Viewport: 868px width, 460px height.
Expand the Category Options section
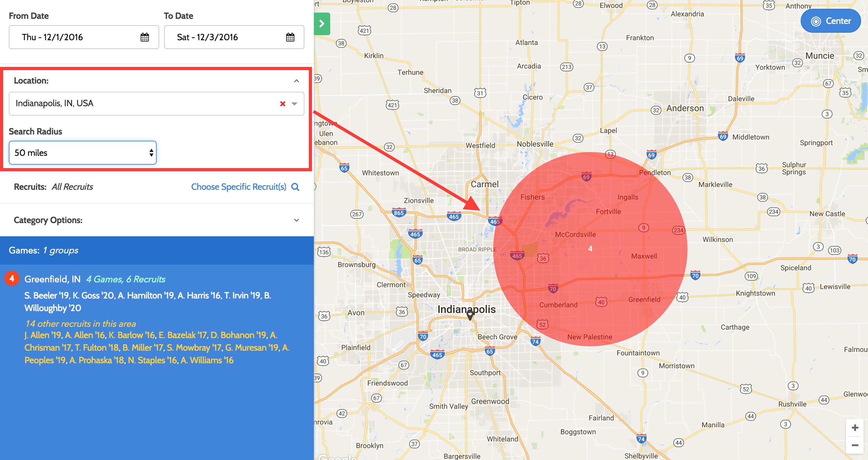click(296, 220)
